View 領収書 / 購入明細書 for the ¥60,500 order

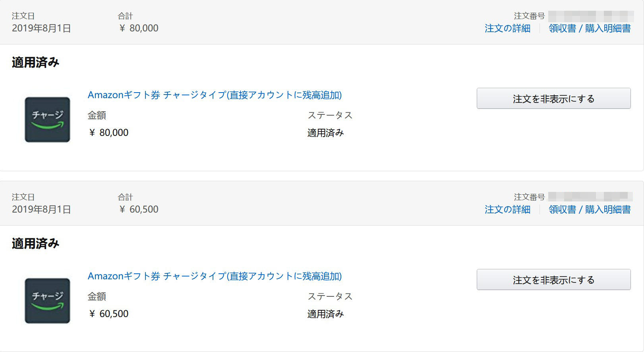(x=590, y=210)
